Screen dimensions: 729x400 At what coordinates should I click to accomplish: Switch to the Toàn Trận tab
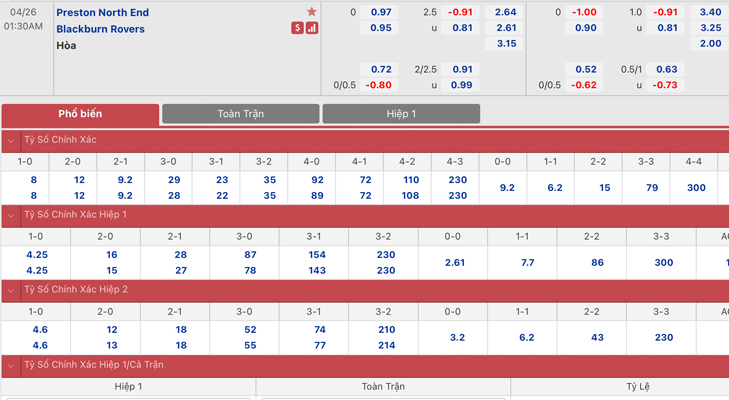[x=241, y=114]
